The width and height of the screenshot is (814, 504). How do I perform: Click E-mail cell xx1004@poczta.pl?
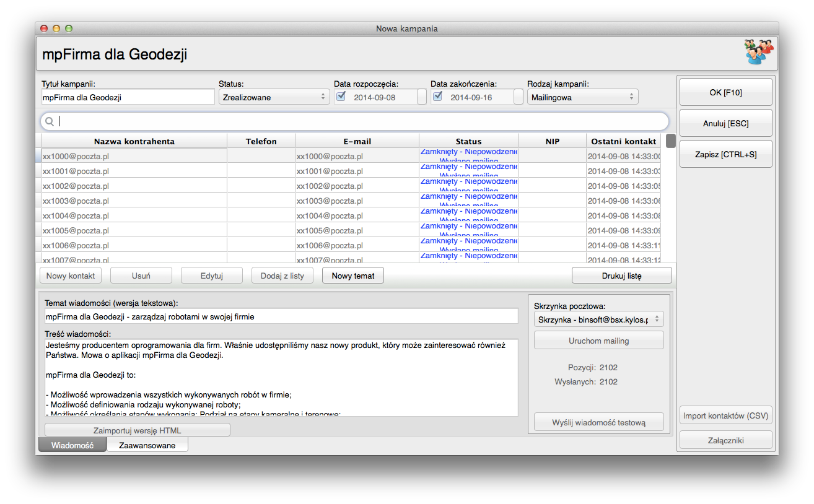coord(357,215)
